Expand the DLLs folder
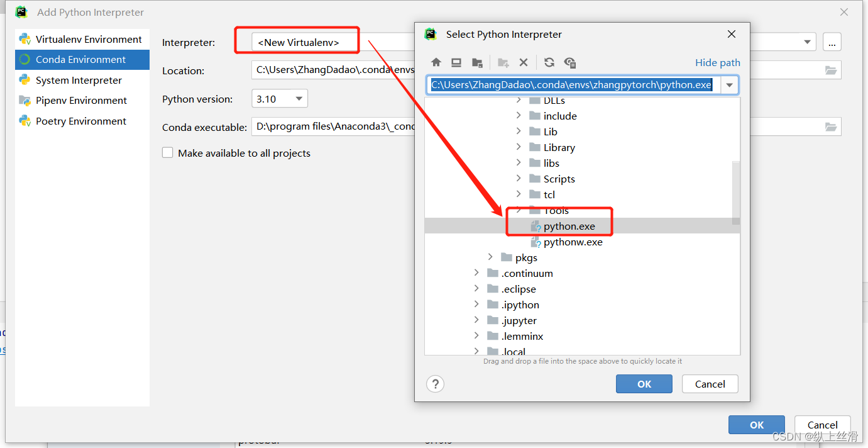This screenshot has width=868, height=448. point(519,100)
